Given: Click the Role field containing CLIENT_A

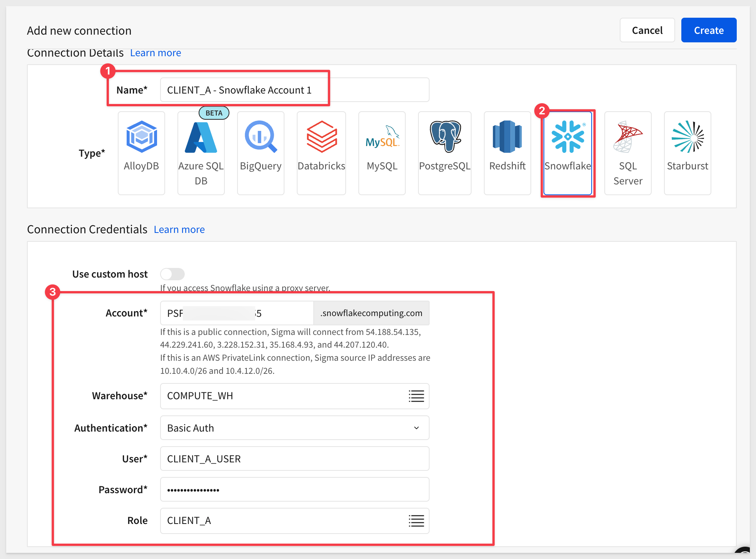Looking at the screenshot, I should click(295, 521).
